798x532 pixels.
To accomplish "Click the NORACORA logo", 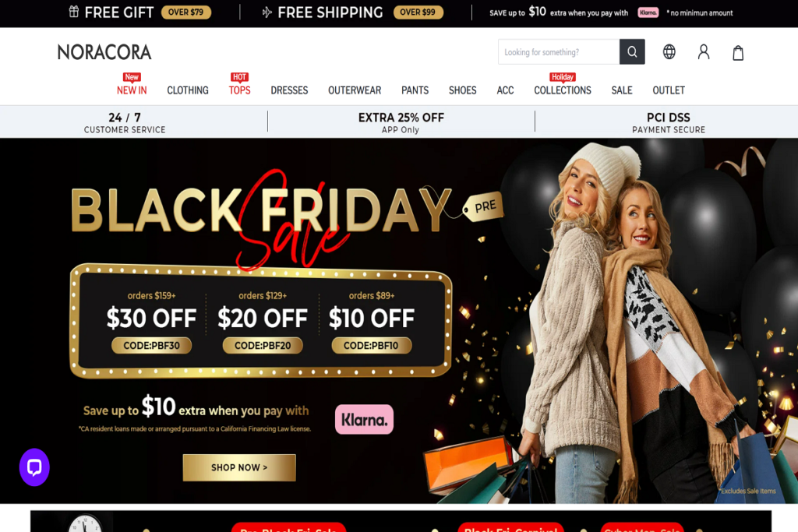I will tap(104, 52).
